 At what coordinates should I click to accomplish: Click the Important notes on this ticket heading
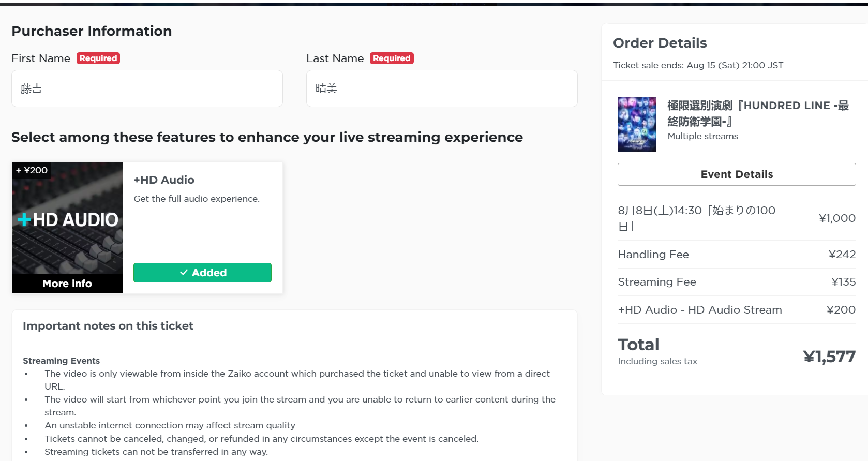[x=108, y=326]
